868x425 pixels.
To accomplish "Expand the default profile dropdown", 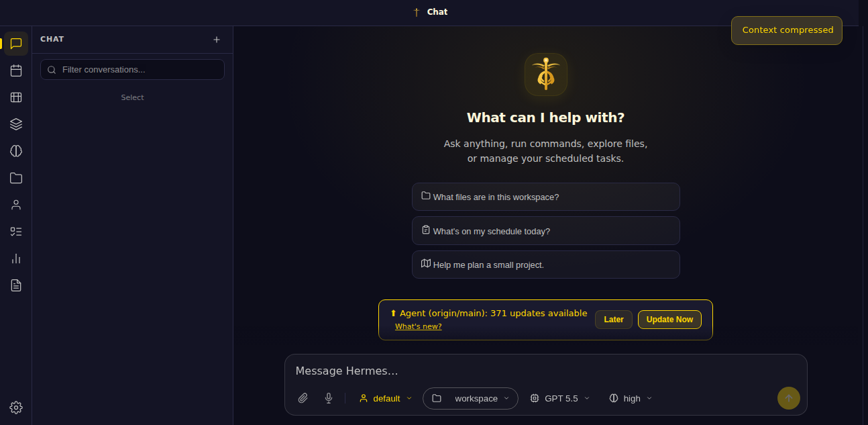I will pos(386,398).
